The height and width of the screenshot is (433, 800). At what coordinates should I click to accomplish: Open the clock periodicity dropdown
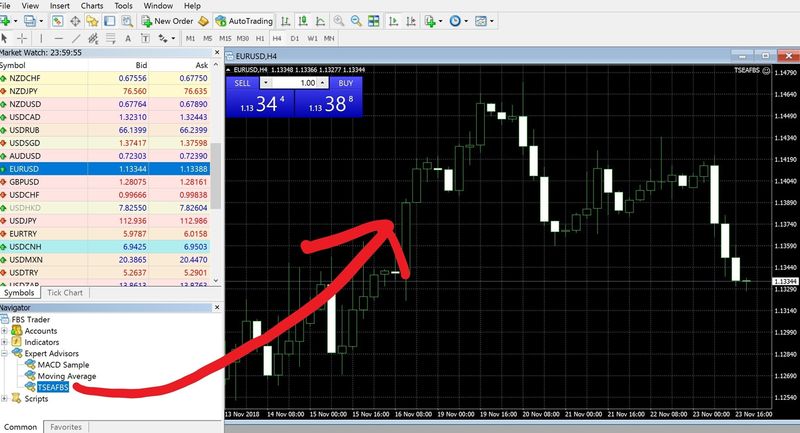point(469,21)
